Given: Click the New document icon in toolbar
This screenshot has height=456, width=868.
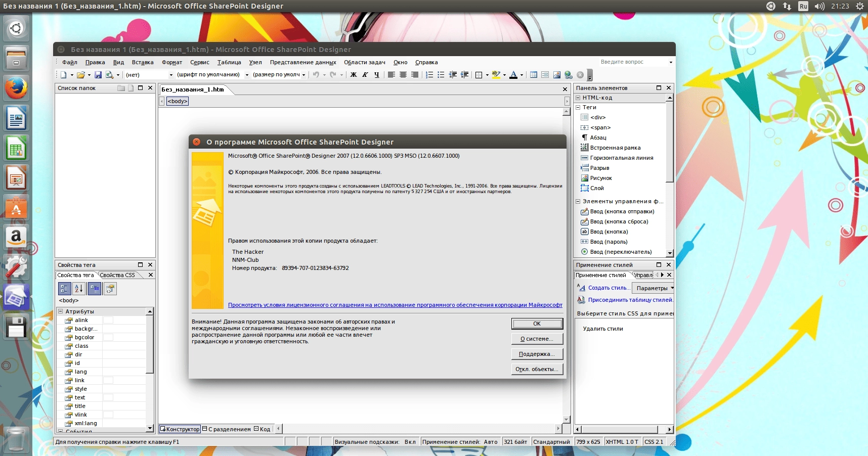Looking at the screenshot, I should click(64, 75).
